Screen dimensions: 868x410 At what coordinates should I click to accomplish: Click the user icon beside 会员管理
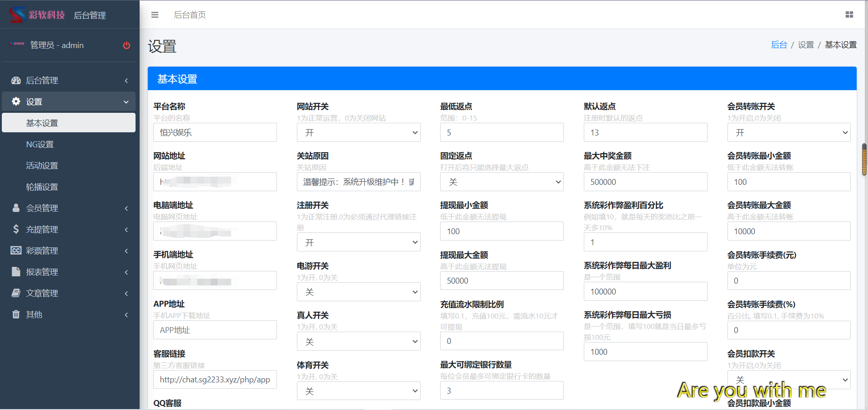(16, 208)
